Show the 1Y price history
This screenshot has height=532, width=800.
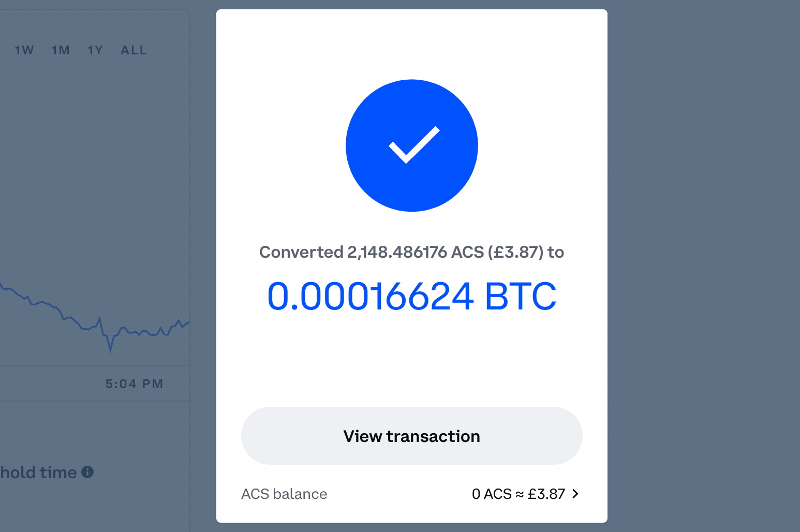[95, 50]
